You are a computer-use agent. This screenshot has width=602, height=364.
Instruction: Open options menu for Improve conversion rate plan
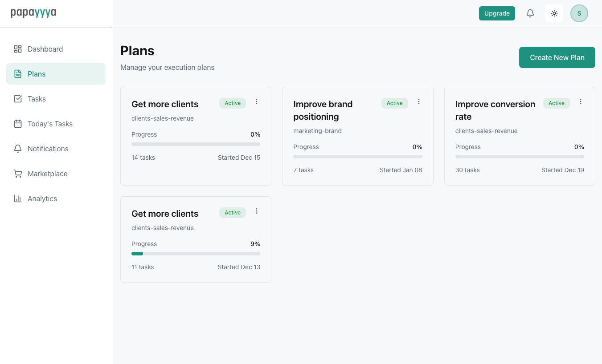click(580, 102)
